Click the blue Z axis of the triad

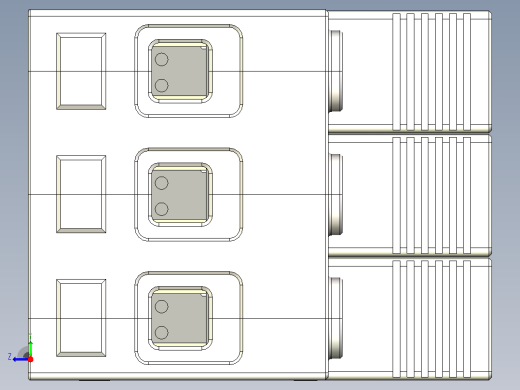point(21,359)
